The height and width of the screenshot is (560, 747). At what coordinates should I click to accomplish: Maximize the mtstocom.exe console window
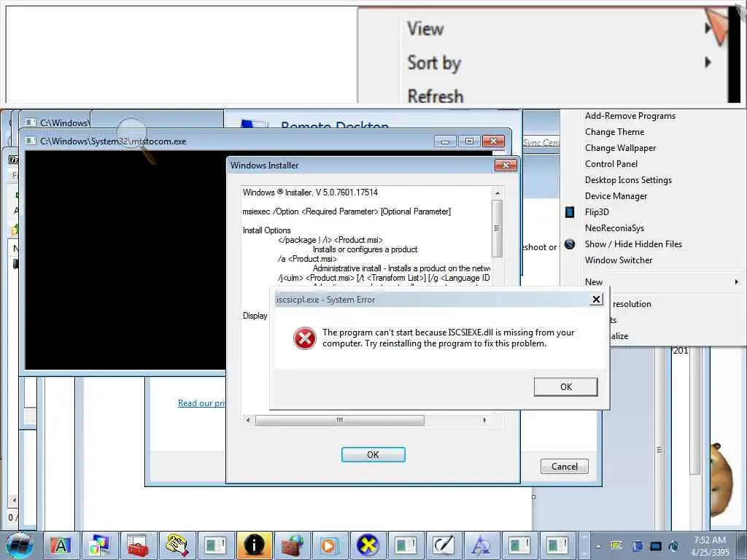point(469,141)
